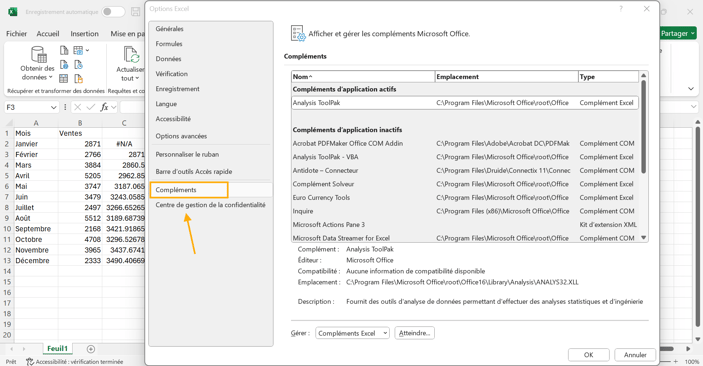Click the From Picture table icon

coord(78,50)
